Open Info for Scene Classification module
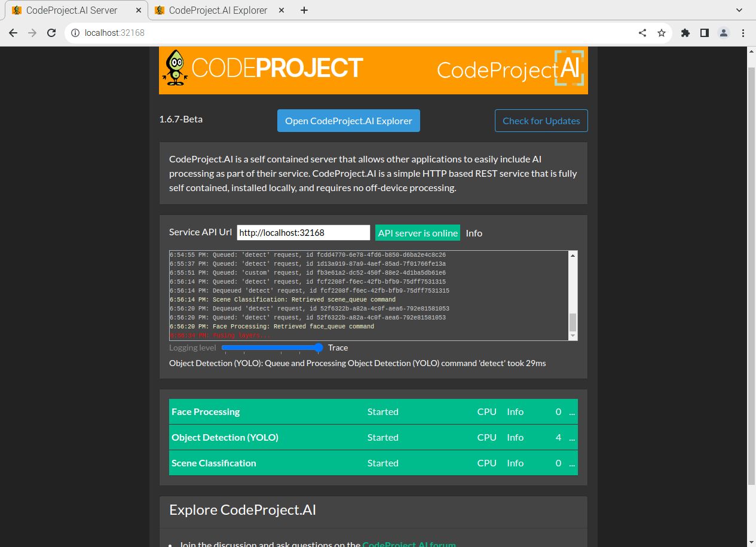The height and width of the screenshot is (547, 756). coord(515,463)
